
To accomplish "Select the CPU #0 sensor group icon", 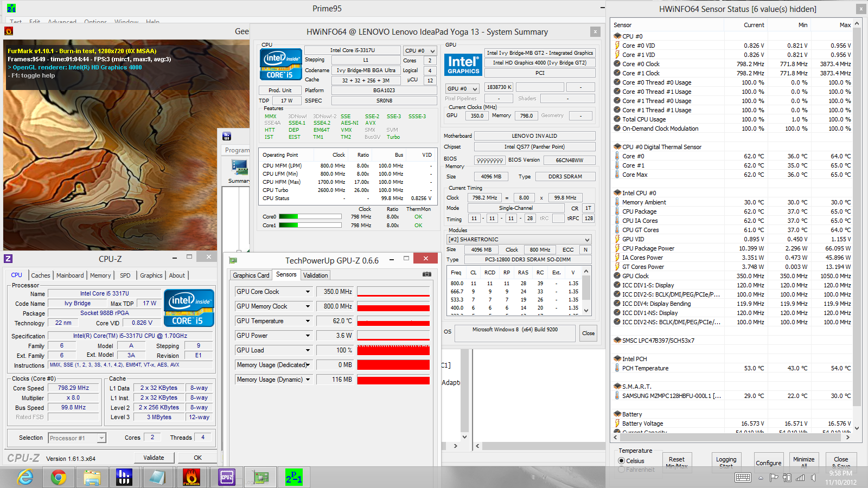I will click(x=617, y=36).
